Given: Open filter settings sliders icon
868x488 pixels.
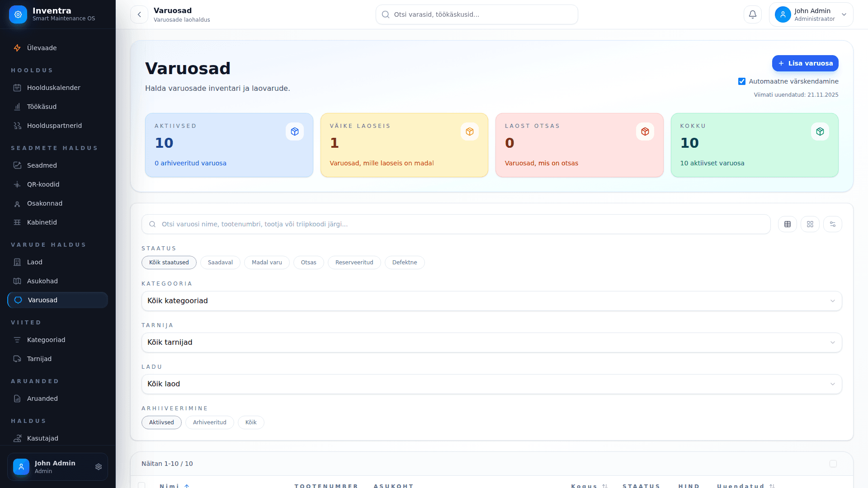Looking at the screenshot, I should pyautogui.click(x=832, y=224).
